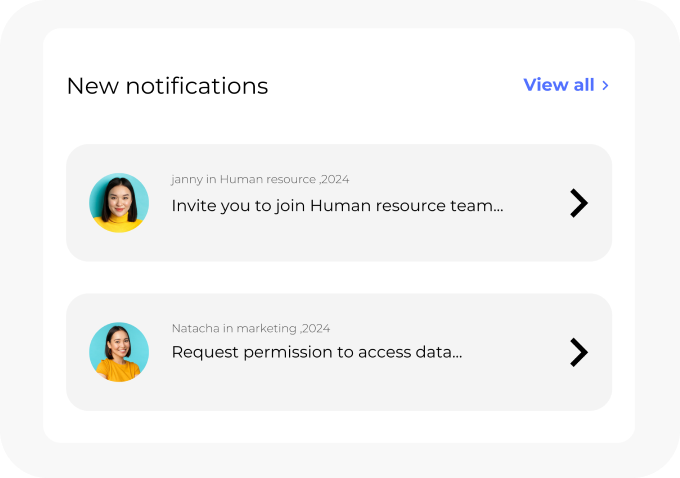Click the View all link
The height and width of the screenshot is (478, 680).
coord(558,85)
